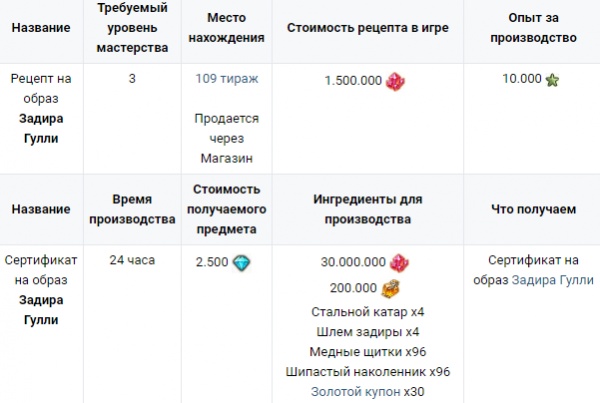600x403 pixels.
Task: Click the Что получаем column header
Action: (x=533, y=209)
